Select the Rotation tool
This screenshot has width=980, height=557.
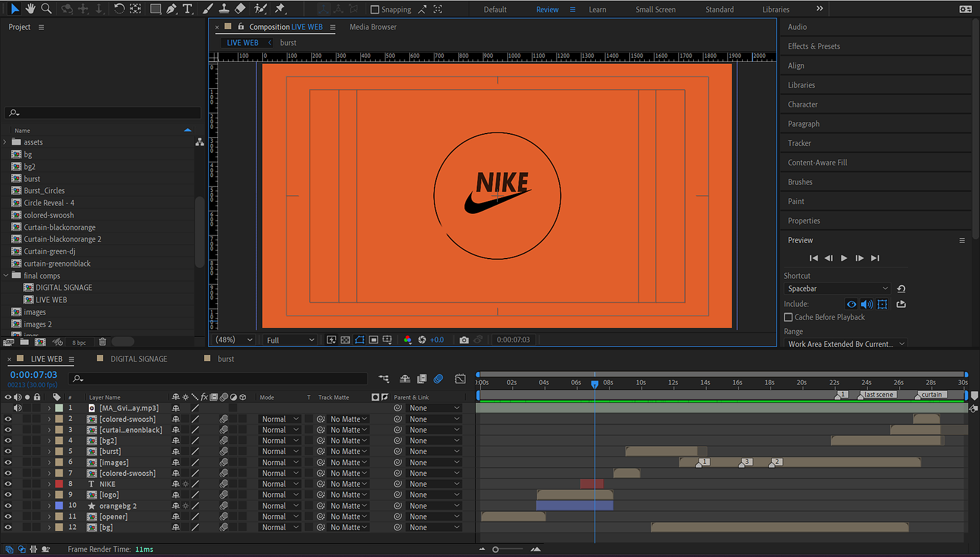coord(120,9)
